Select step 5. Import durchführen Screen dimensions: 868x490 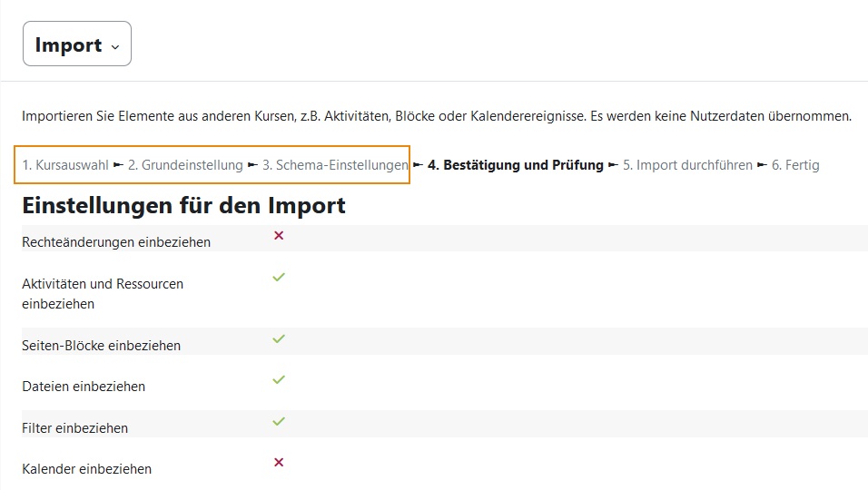pos(687,165)
